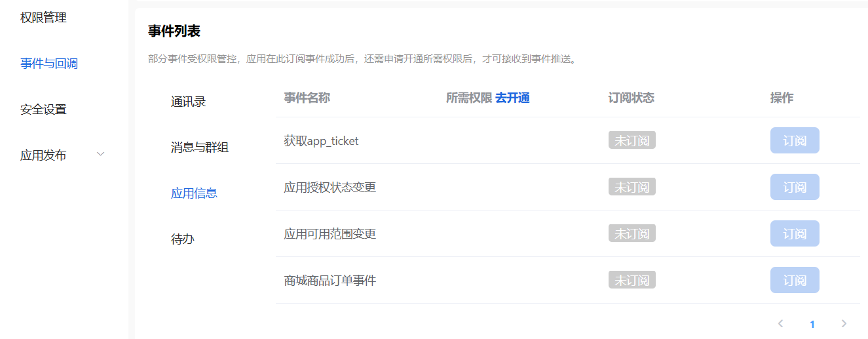Open 权限管理 in the sidebar
868x339 pixels.
point(43,18)
